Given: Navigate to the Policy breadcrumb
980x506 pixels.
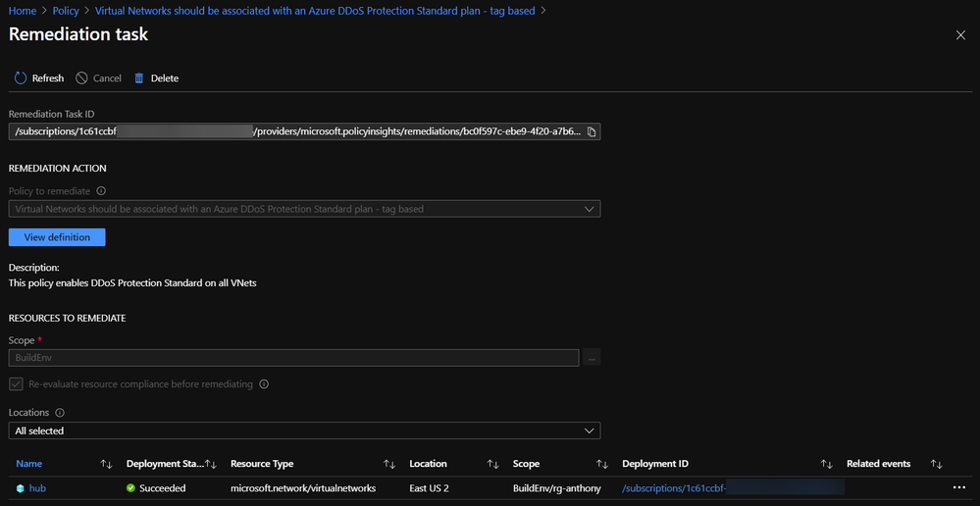Looking at the screenshot, I should tap(66, 11).
